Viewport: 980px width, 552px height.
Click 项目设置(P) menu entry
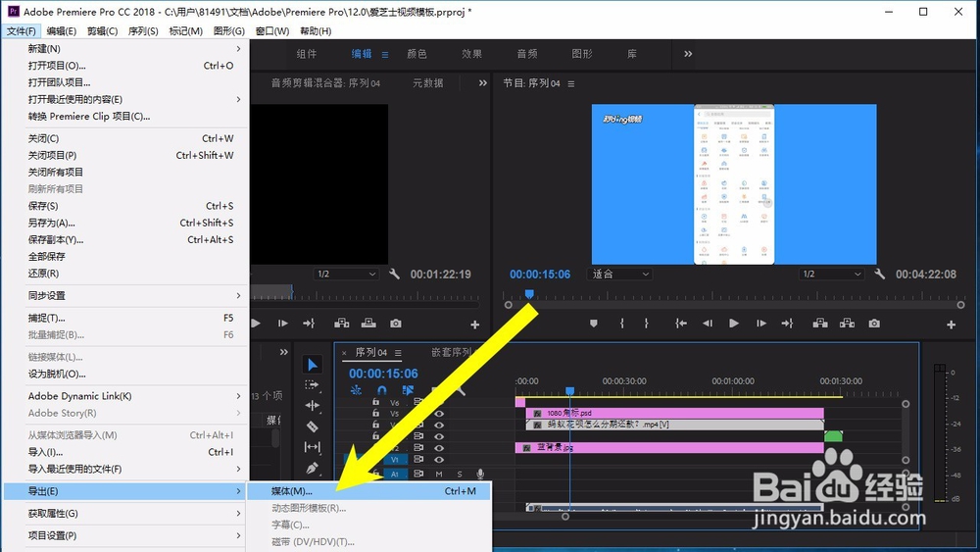[125, 535]
